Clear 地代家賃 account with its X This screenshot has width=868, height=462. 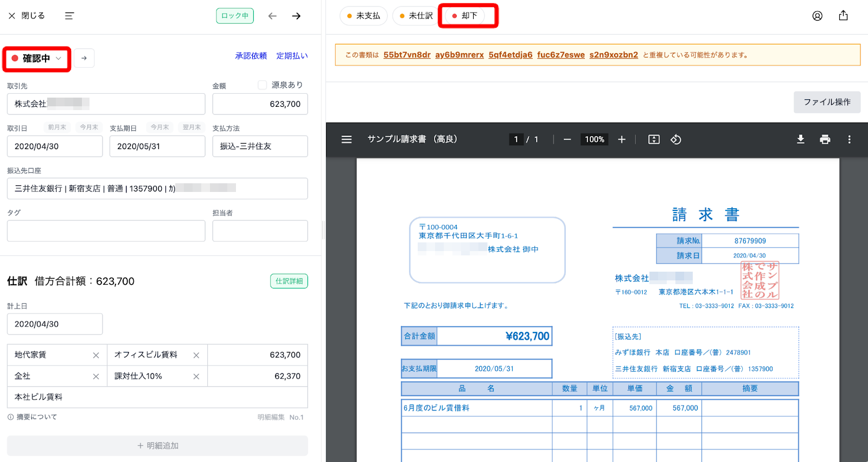pos(96,355)
